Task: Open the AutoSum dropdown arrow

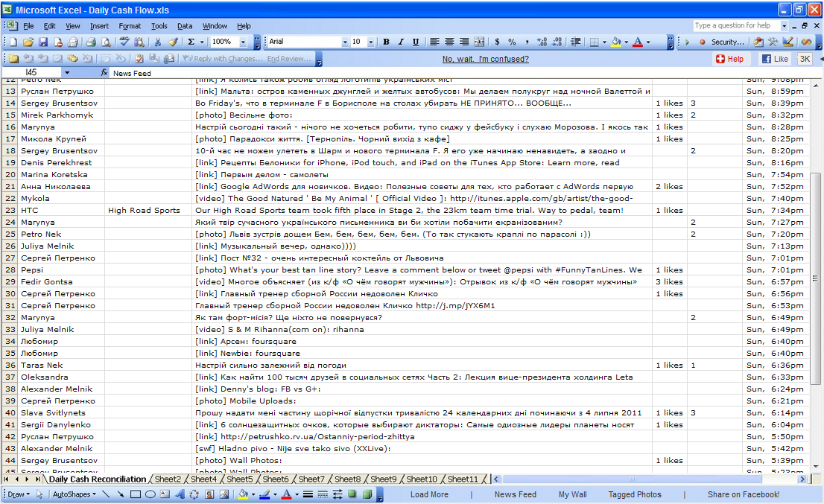Action: tap(202, 42)
